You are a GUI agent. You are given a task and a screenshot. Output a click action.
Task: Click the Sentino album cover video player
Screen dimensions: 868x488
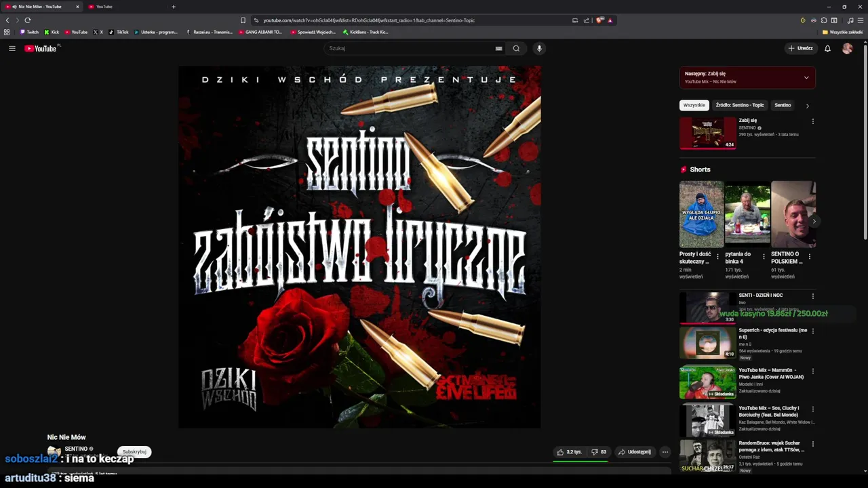coord(359,247)
